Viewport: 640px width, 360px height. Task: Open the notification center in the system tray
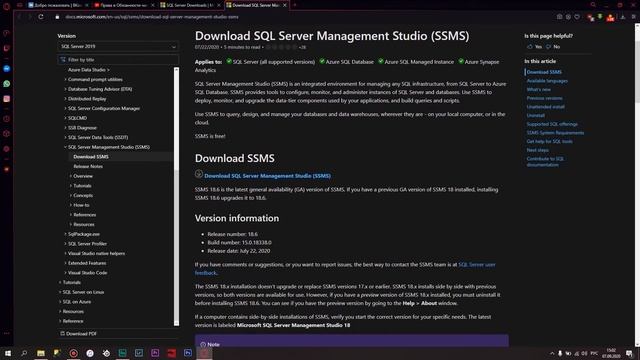[629, 353]
